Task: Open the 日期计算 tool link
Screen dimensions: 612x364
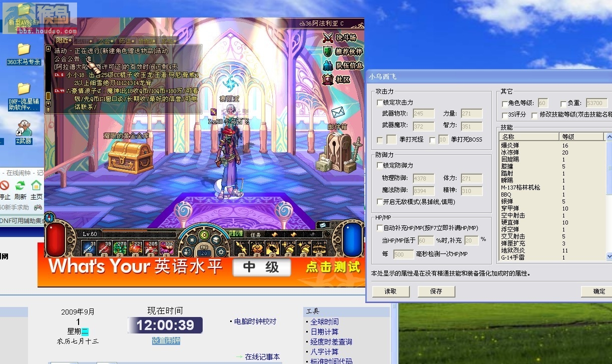Action: pyautogui.click(x=324, y=332)
